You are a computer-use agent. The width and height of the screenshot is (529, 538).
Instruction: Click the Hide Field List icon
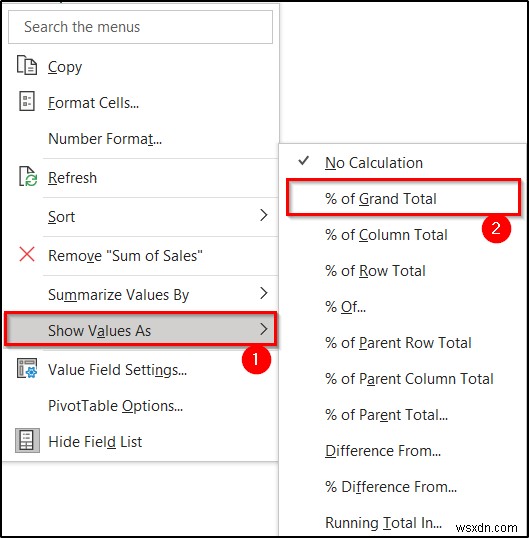[27, 440]
